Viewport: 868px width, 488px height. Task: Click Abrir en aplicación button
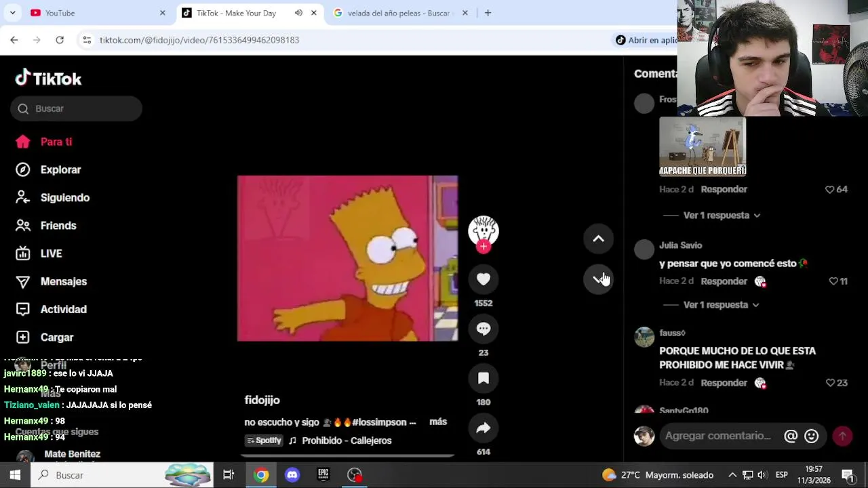coord(646,40)
